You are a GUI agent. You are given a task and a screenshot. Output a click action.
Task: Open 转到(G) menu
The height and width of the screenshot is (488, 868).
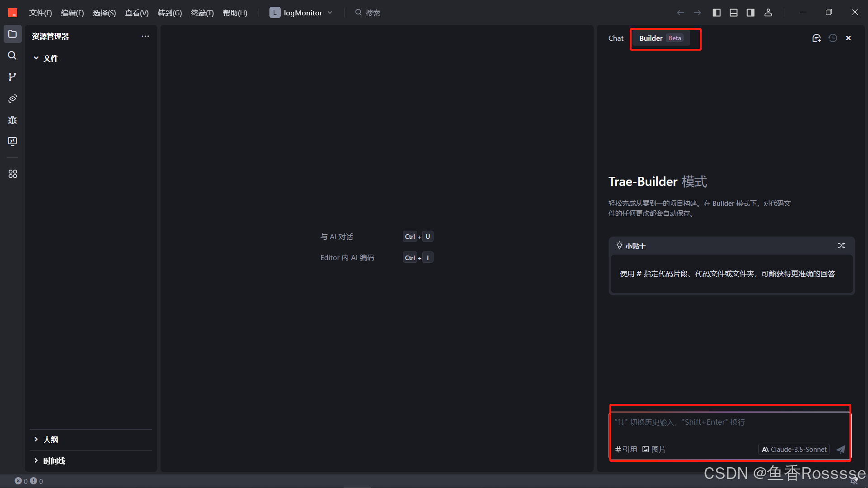[170, 13]
